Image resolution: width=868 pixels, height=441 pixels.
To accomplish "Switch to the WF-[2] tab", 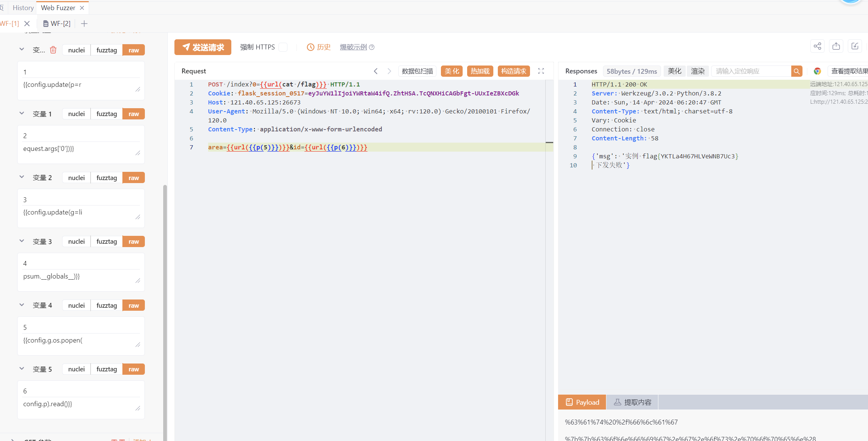I will 57,24.
